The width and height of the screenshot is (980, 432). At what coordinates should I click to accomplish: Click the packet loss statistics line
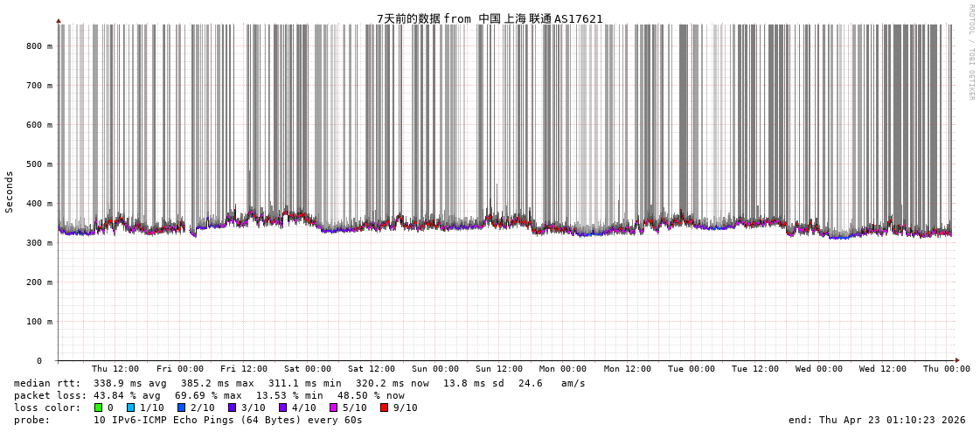[x=209, y=395]
